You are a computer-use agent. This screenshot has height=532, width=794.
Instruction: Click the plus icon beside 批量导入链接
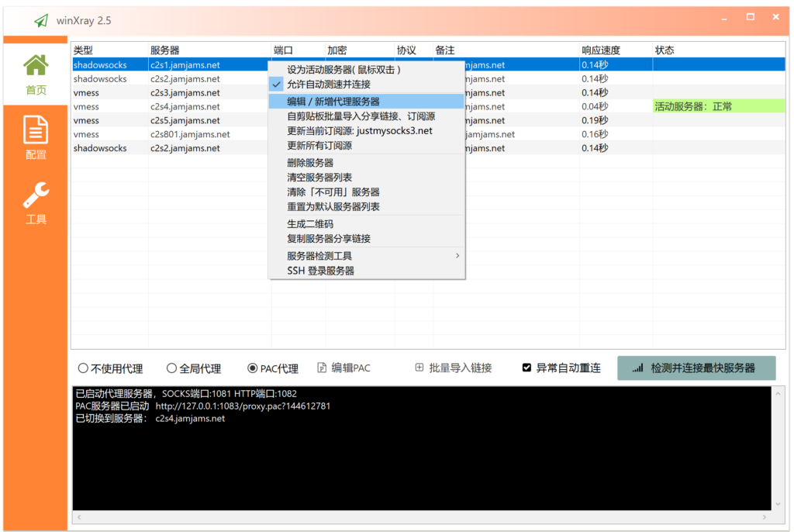point(417,368)
